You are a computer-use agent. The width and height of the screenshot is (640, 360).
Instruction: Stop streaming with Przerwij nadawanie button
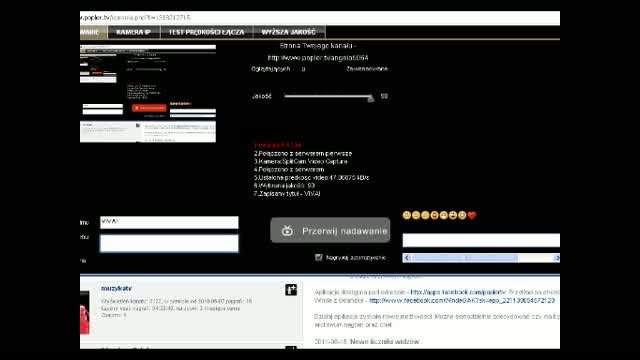pos(330,230)
